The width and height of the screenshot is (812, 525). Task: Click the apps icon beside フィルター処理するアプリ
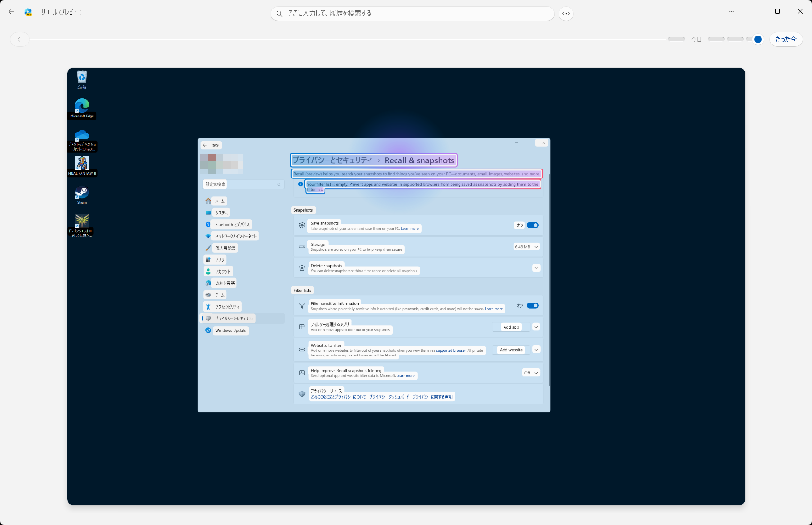pyautogui.click(x=302, y=327)
